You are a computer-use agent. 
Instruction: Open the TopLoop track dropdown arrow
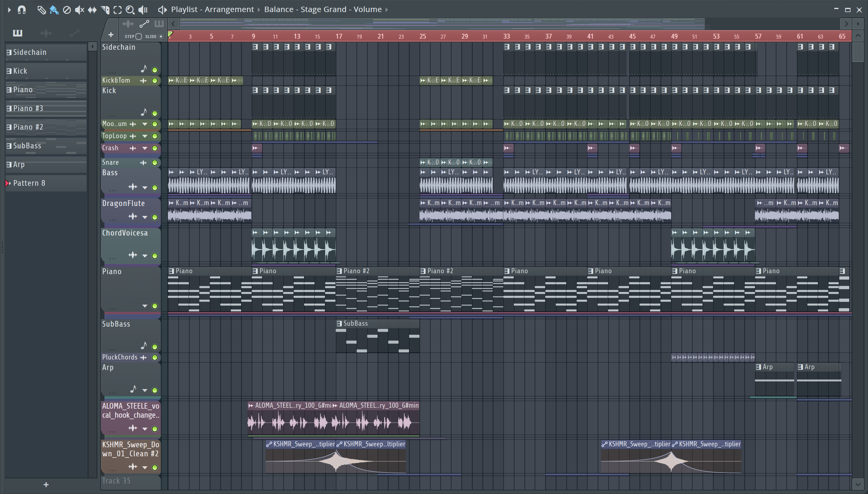(145, 136)
